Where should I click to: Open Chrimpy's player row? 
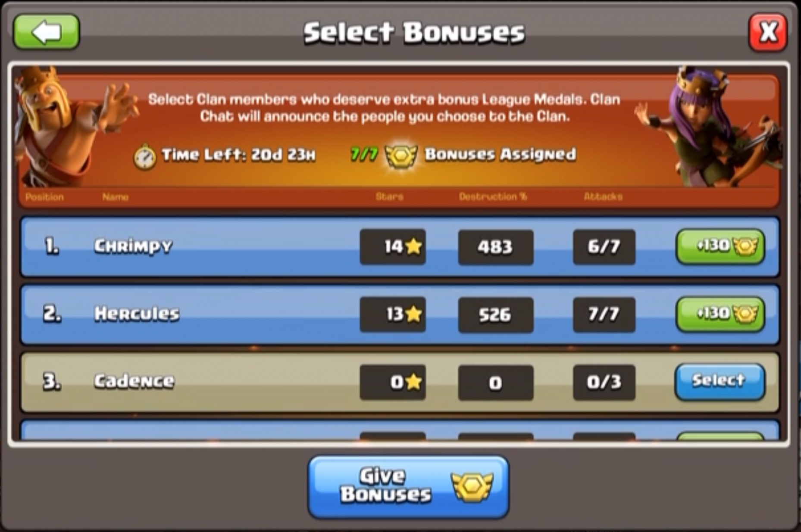pyautogui.click(x=400, y=247)
